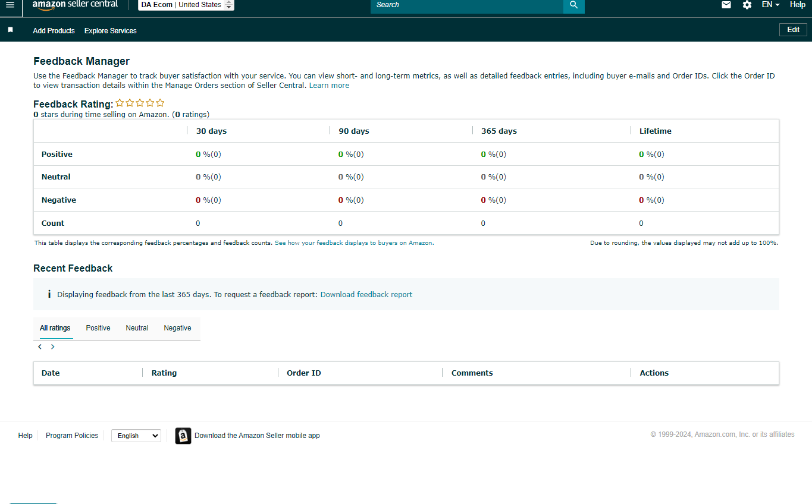Click the Order ID column header
Viewport: 812px width, 504px height.
coord(304,373)
